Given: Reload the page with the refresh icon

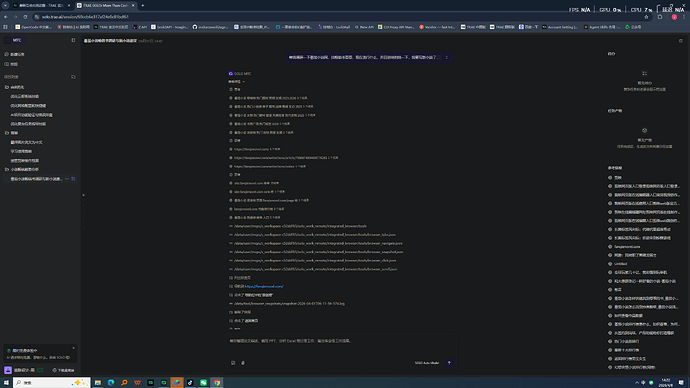Looking at the screenshot, I should click(25, 17).
